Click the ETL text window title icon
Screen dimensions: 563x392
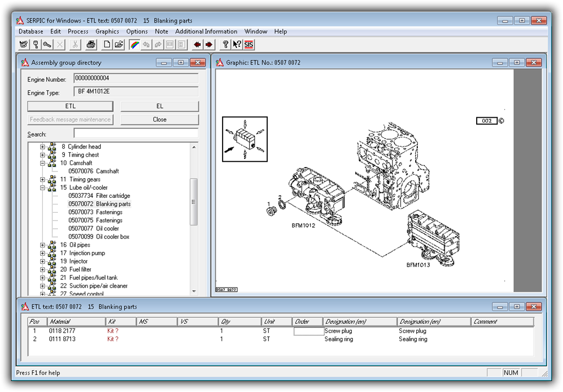click(x=25, y=307)
